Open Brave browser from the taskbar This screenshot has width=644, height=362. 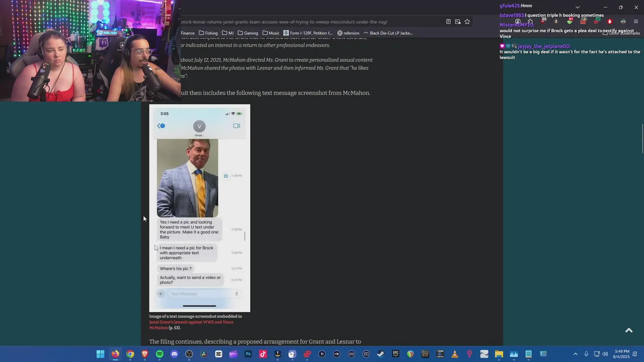click(x=145, y=354)
